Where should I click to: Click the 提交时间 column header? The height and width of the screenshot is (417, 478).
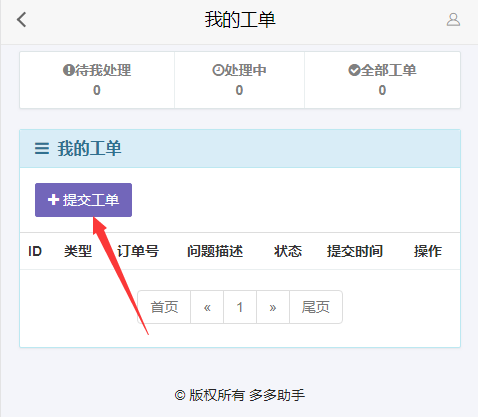[x=355, y=251]
